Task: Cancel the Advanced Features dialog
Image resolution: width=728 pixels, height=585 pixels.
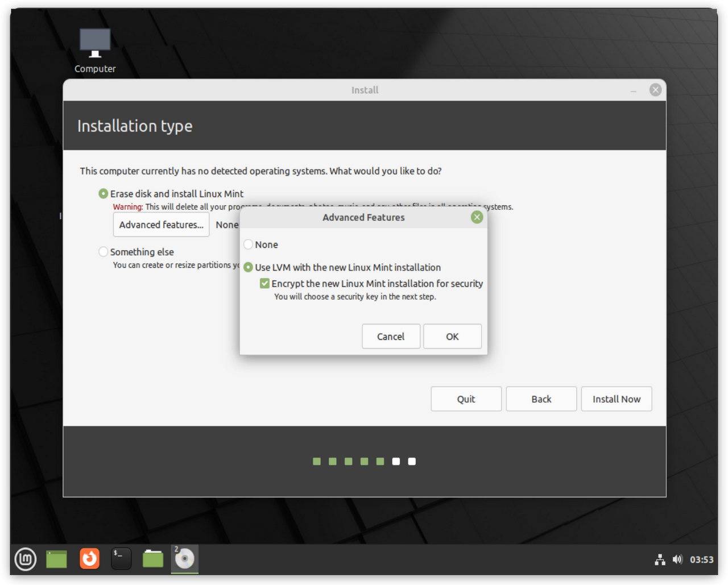Action: point(391,337)
